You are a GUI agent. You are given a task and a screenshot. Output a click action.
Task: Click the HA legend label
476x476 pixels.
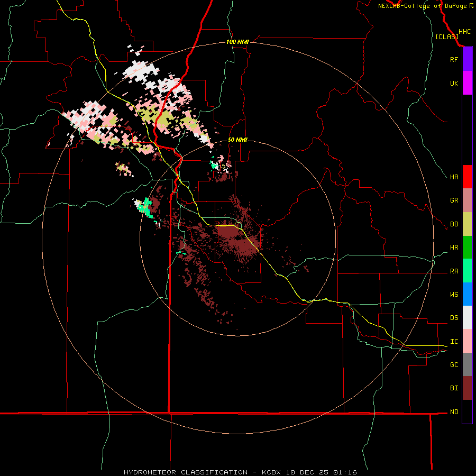[x=454, y=177]
